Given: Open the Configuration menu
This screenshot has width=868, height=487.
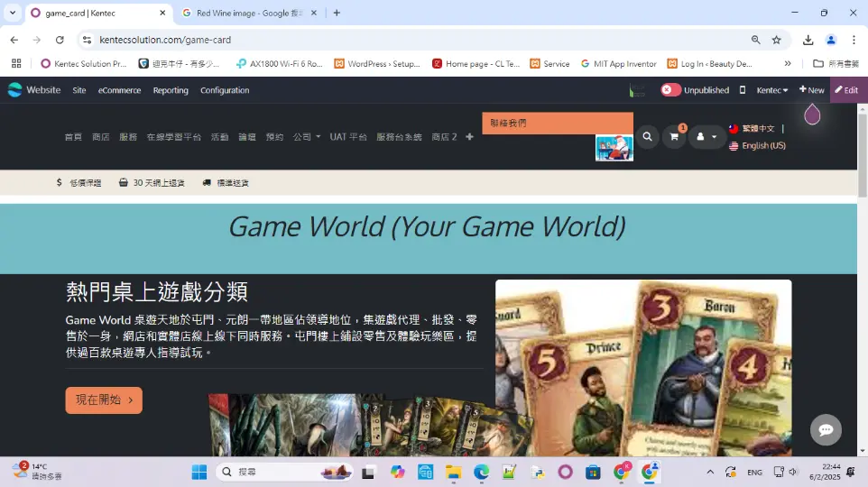Looking at the screenshot, I should (225, 90).
